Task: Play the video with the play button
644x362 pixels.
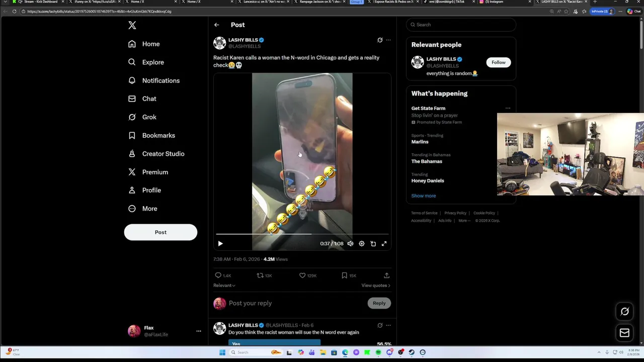Action: [220, 244]
